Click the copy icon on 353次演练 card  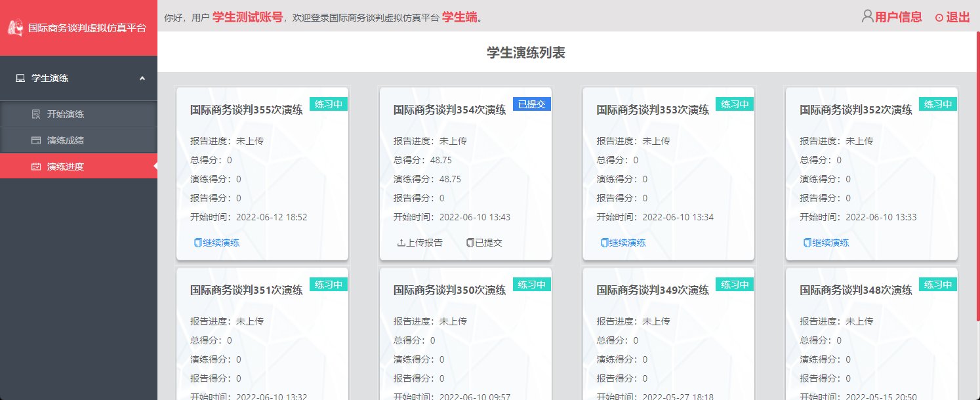click(x=605, y=243)
